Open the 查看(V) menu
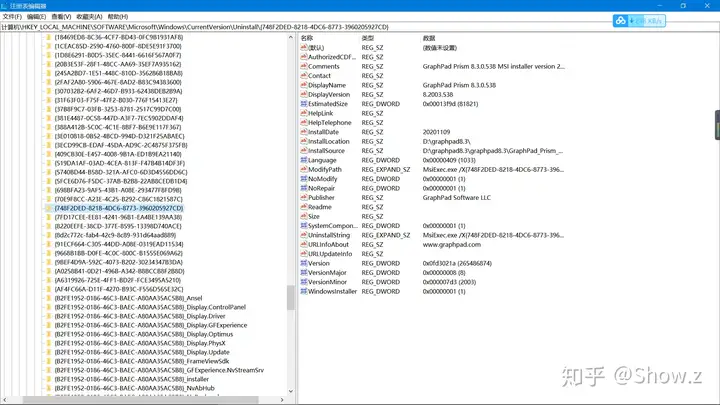The image size is (720, 405). [x=61, y=17]
